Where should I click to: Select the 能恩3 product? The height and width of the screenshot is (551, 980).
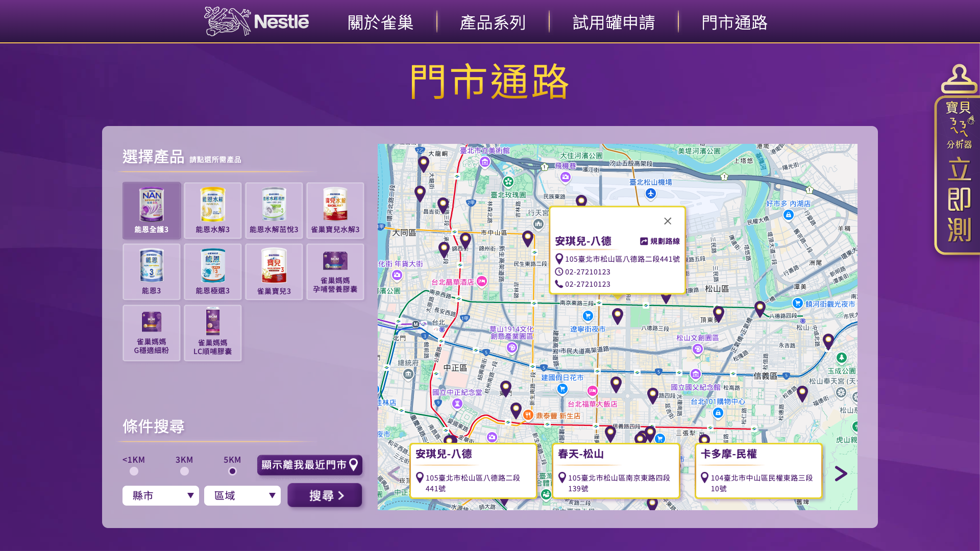click(152, 271)
